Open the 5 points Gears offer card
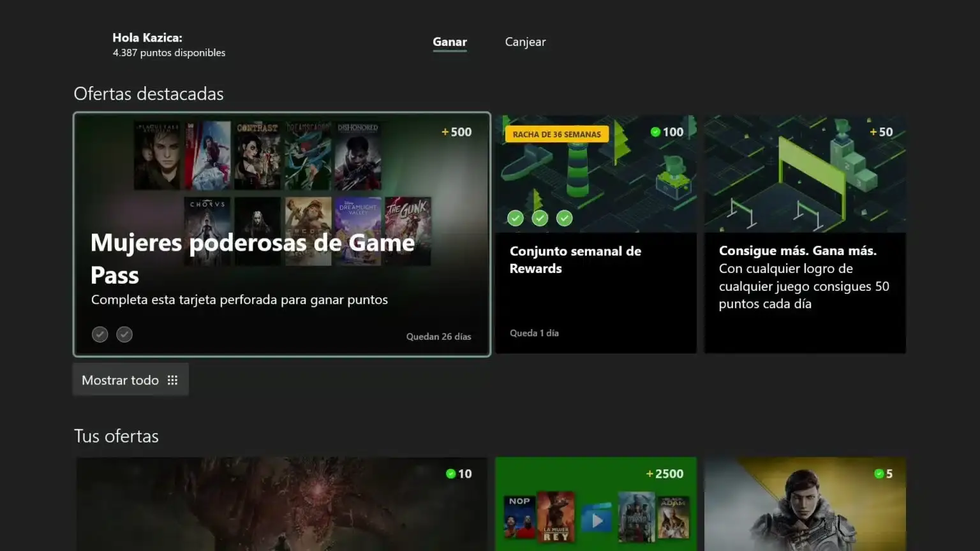 coord(805,504)
